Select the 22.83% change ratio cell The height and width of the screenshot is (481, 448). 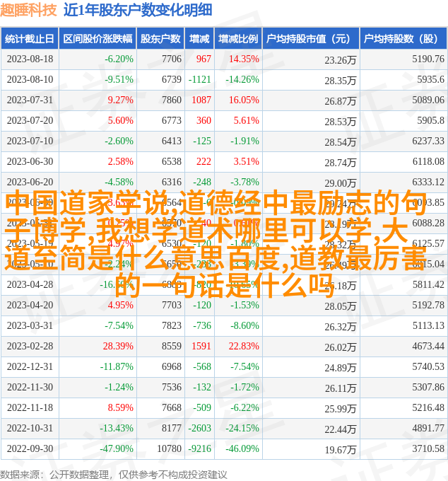coord(244,347)
